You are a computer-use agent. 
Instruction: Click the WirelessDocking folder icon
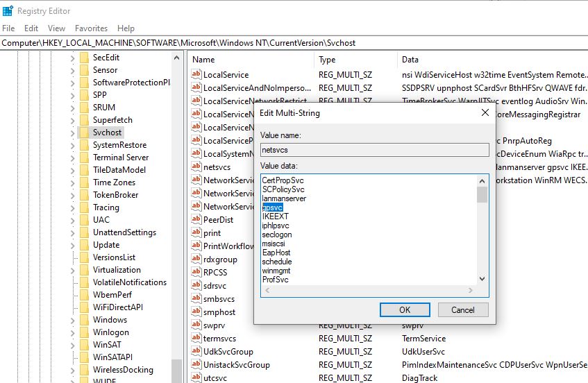pos(85,370)
